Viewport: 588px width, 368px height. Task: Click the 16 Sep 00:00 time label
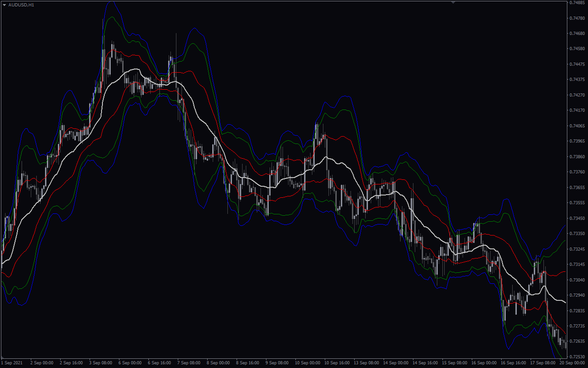click(484, 363)
